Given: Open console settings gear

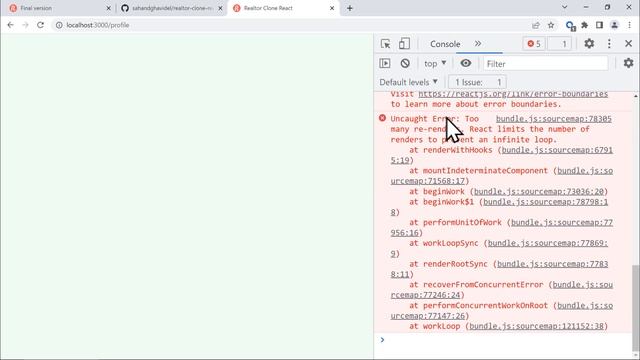Looking at the screenshot, I should [x=629, y=63].
